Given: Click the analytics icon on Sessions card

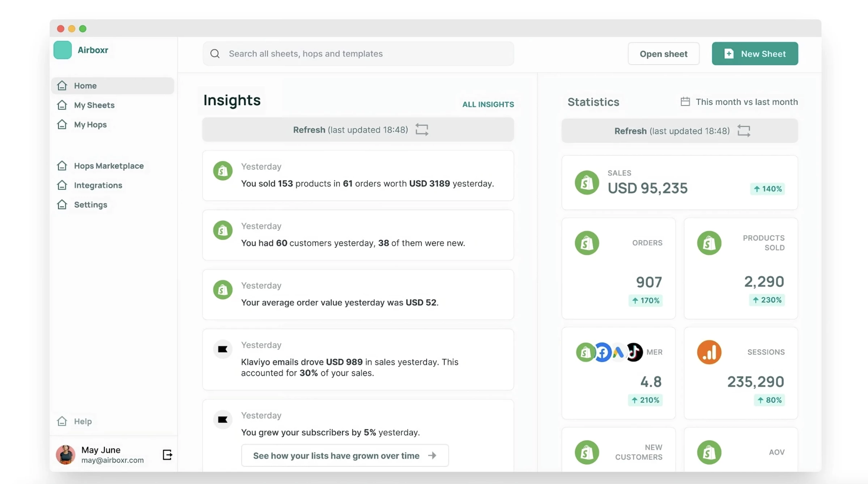Looking at the screenshot, I should click(709, 352).
